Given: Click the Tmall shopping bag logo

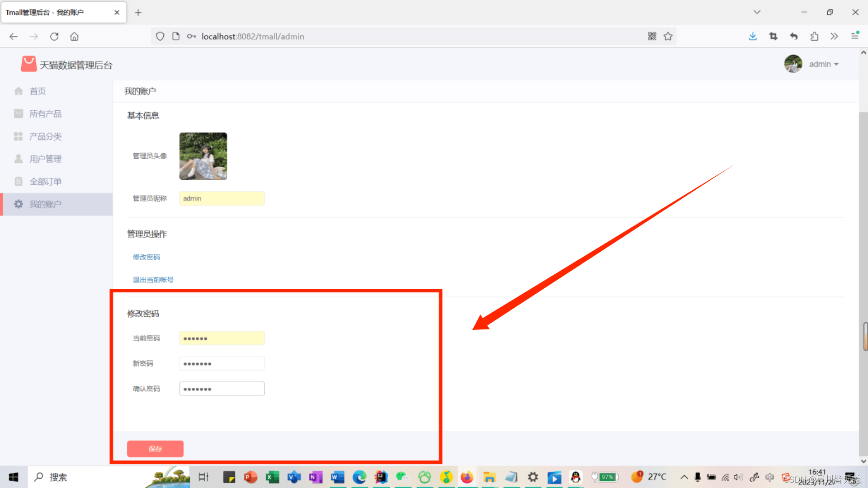Looking at the screenshot, I should [x=28, y=64].
